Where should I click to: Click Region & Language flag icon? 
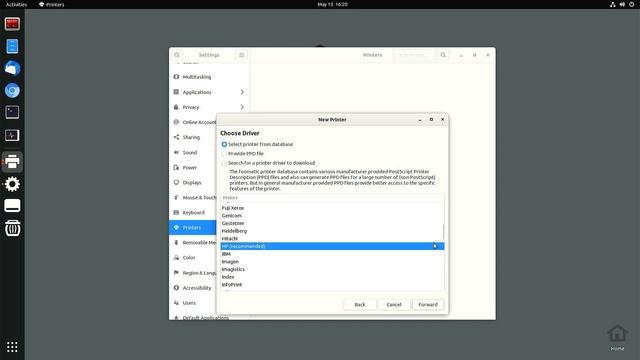point(176,273)
